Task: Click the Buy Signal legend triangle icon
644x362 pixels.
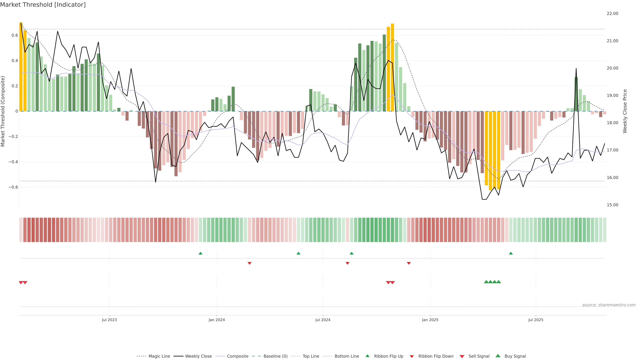Action: tap(498, 356)
